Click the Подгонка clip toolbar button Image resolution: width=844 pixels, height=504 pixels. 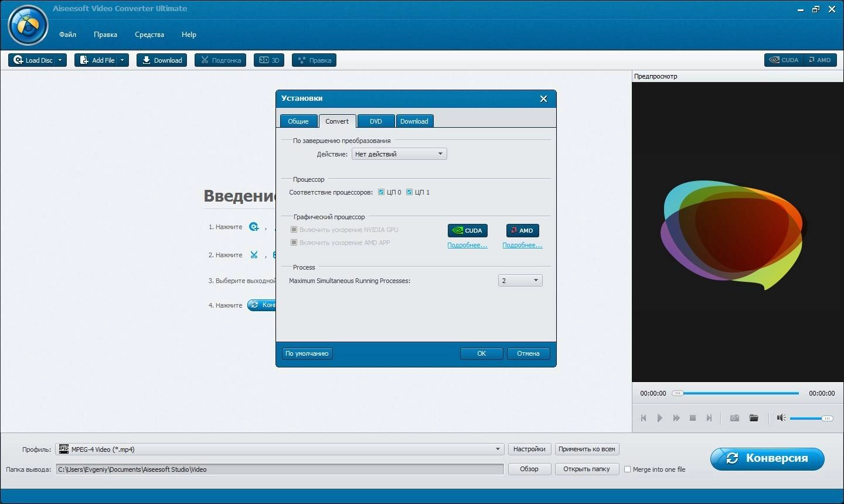[x=220, y=60]
